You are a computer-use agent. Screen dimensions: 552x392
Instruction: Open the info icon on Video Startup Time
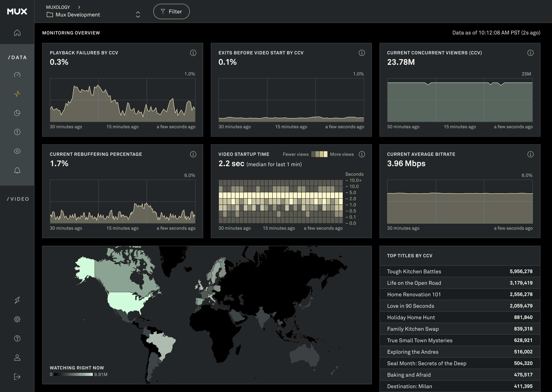pyautogui.click(x=362, y=154)
